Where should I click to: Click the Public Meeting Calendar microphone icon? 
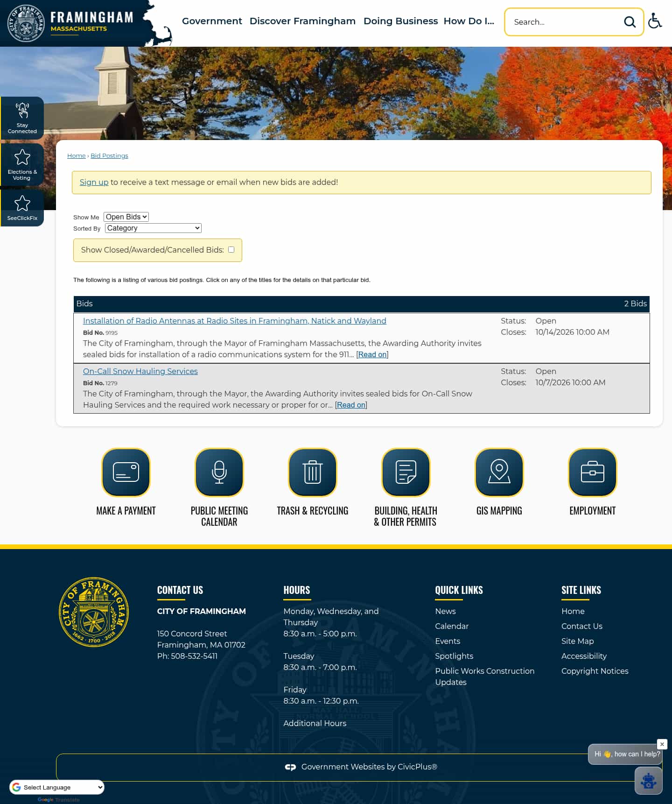[x=219, y=473]
